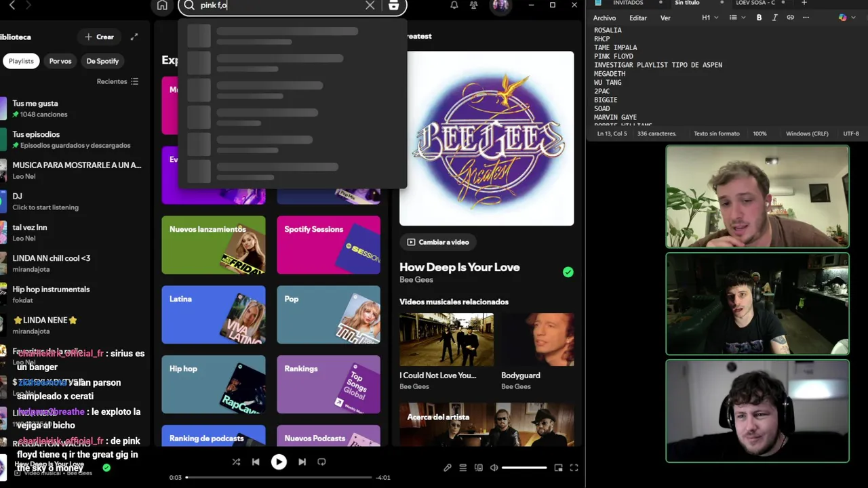
Task: Click the Crear playlist button
Action: [x=100, y=37]
